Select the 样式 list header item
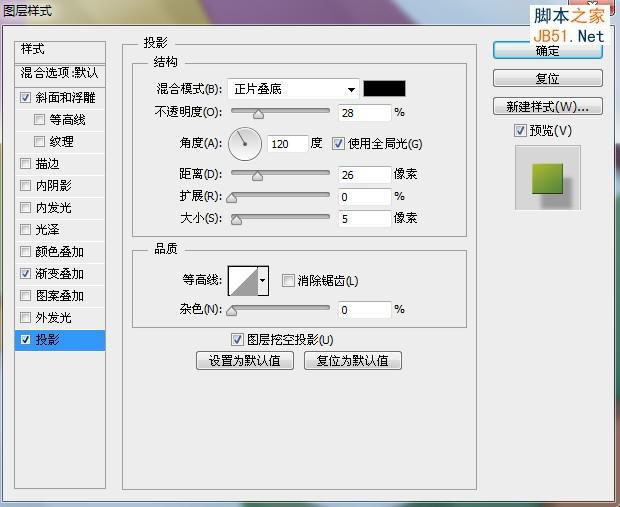Image resolution: width=620 pixels, height=507 pixels. tap(60, 51)
